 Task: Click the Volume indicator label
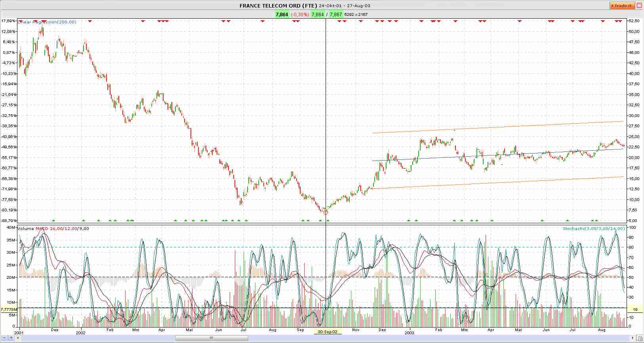pos(26,228)
